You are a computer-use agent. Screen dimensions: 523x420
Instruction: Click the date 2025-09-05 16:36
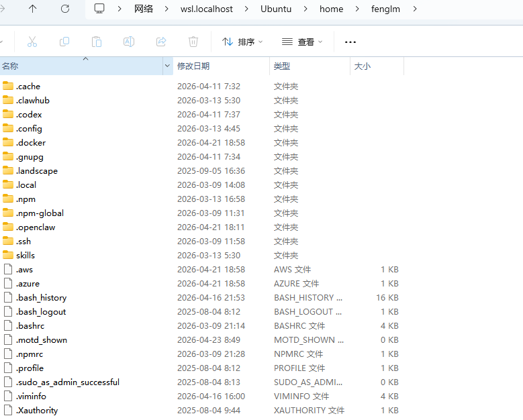coord(211,170)
